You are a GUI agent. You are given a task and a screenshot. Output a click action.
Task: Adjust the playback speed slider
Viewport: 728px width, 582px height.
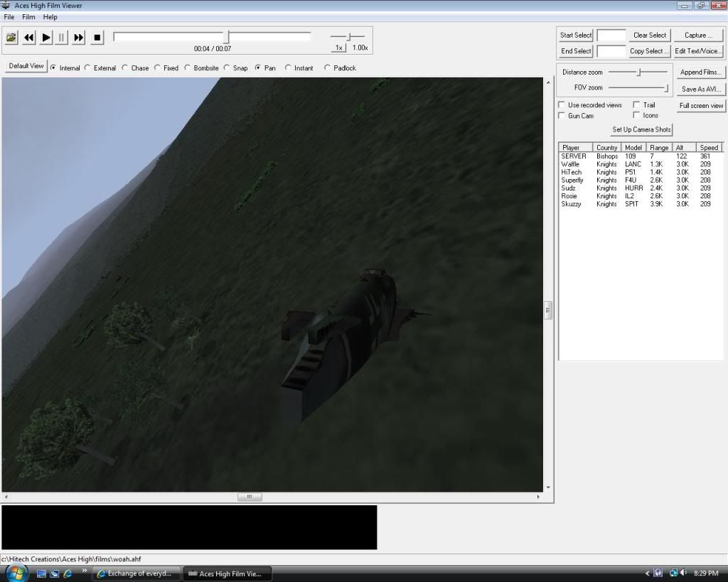[350, 36]
